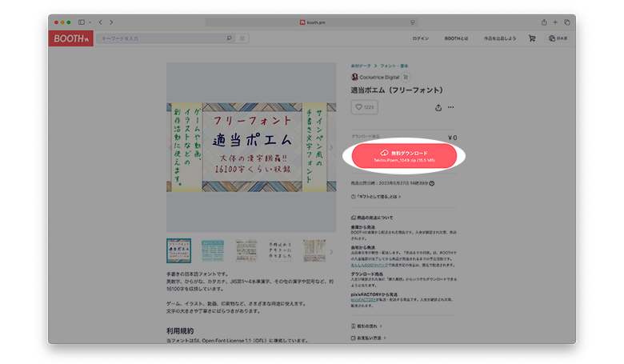Open the 作品を出品しよう link
This screenshot has height=364, width=624.
pyautogui.click(x=500, y=38)
